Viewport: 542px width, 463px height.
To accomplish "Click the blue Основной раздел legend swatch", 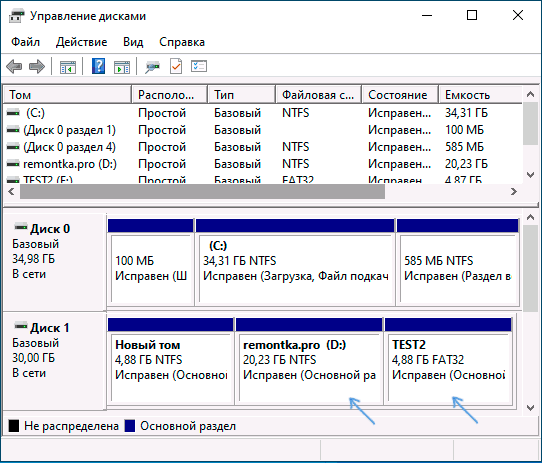I will tap(130, 426).
